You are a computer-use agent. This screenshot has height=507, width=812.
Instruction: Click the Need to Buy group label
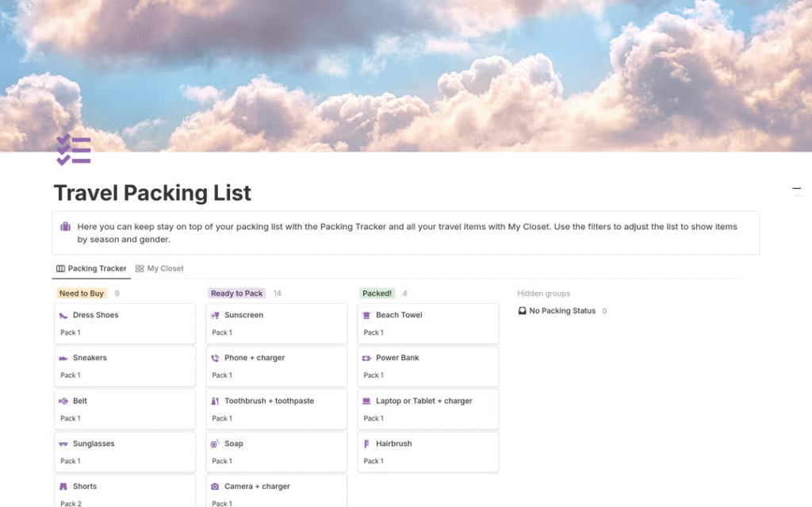[82, 294]
